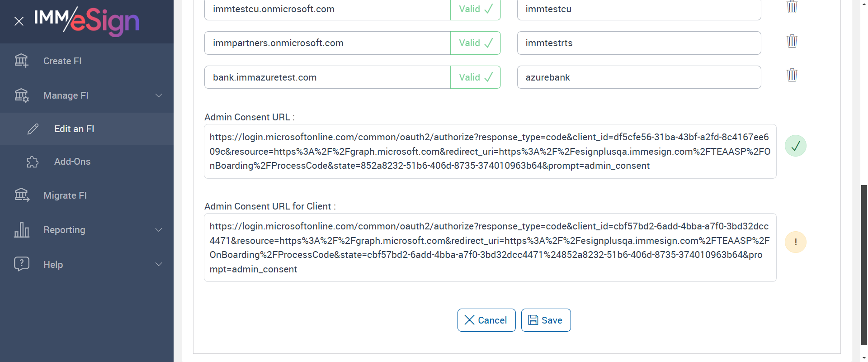Expand the Reporting menu chevron
868x362 pixels.
[159, 230]
